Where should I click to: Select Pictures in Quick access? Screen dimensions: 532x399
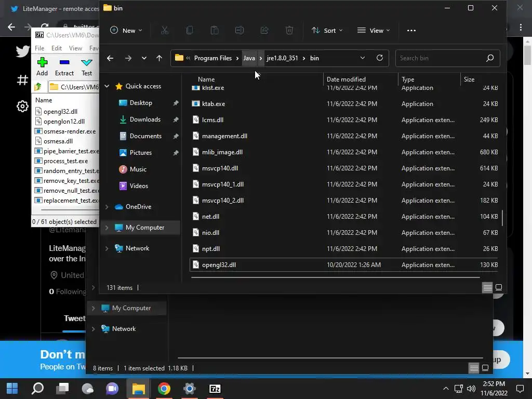140,153
